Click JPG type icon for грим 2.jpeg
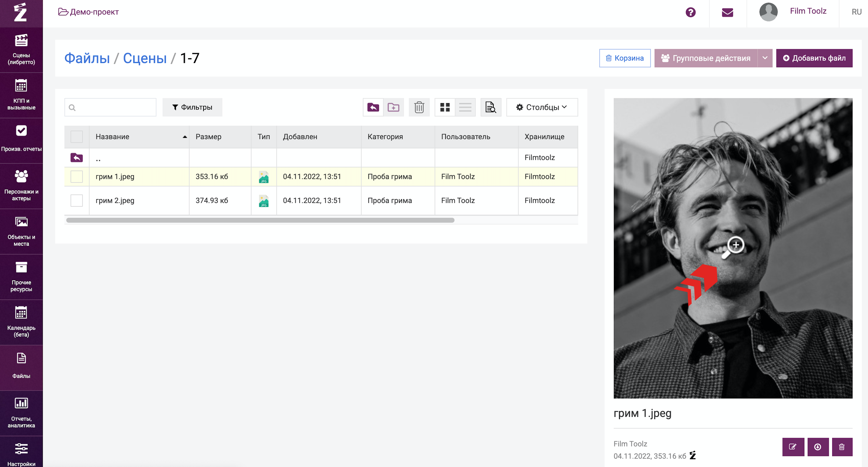 [264, 201]
